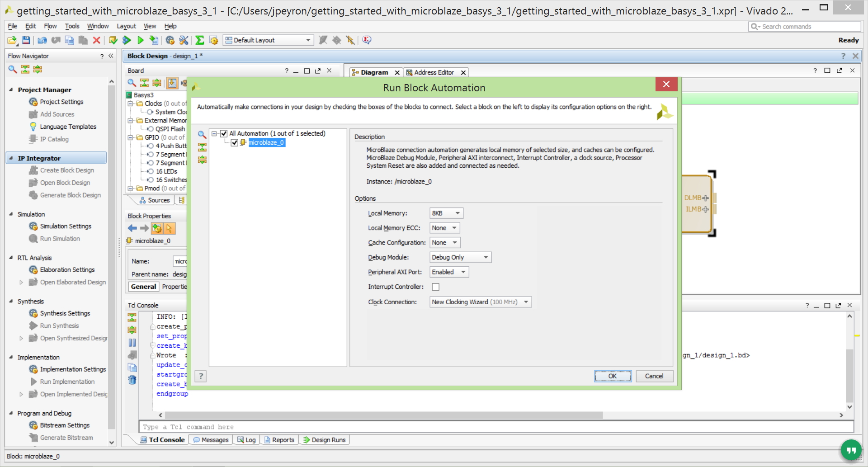Cancel the Run Block Automation dialog
This screenshot has width=868, height=467.
(x=654, y=376)
